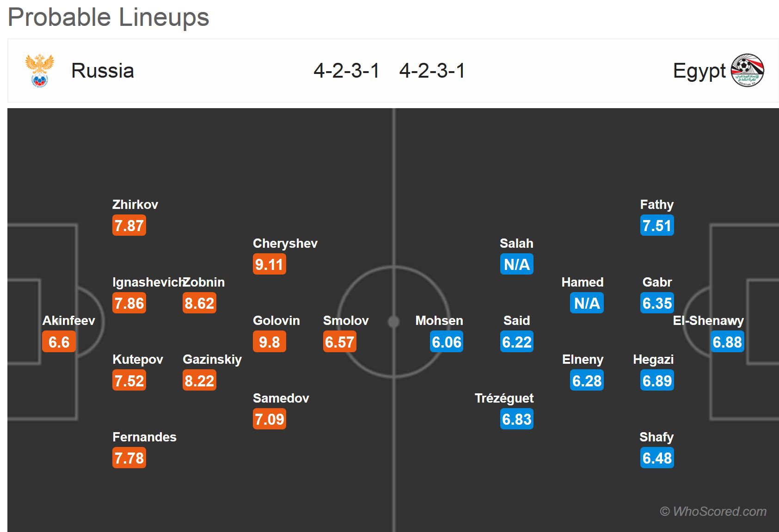Click Akinfeev's 6.6 rating badge
The width and height of the screenshot is (779, 532).
[x=59, y=342]
